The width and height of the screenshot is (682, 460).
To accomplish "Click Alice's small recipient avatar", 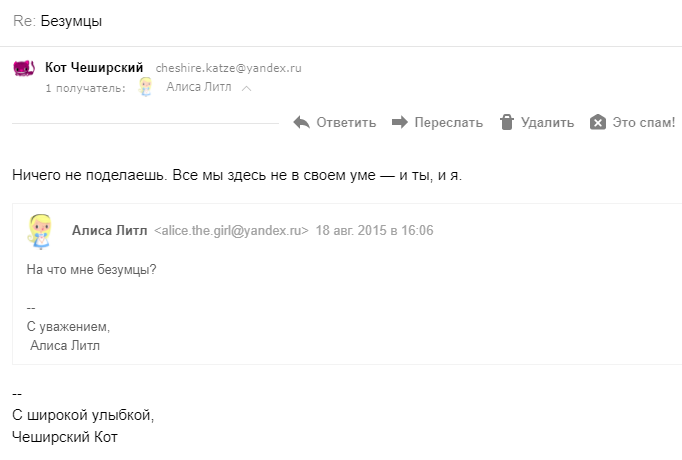I will coord(146,87).
